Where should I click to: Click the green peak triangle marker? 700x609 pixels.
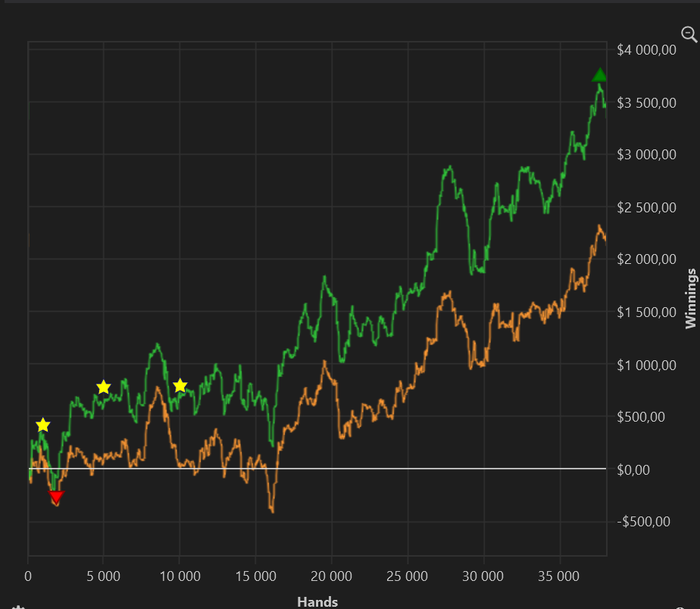[x=600, y=75]
